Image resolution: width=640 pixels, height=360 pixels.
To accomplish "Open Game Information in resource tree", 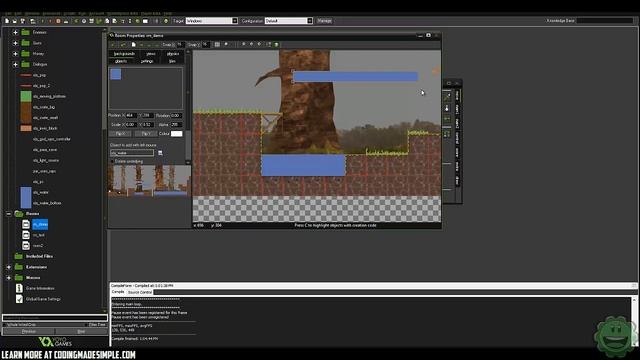I will pos(40,288).
